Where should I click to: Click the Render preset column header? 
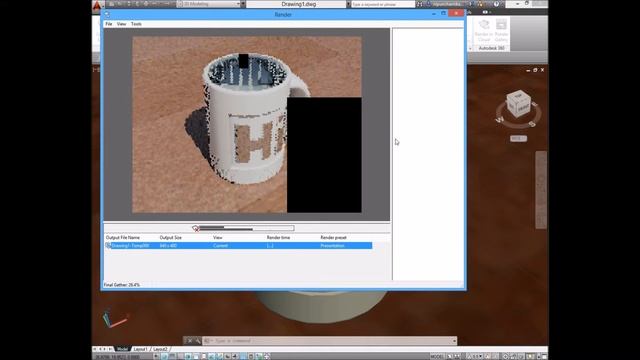click(333, 238)
